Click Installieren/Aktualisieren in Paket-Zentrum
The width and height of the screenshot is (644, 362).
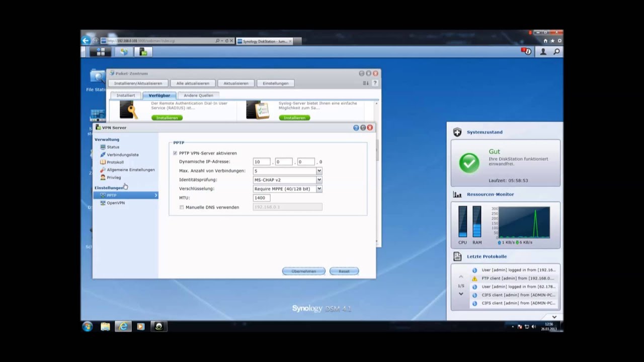point(138,83)
